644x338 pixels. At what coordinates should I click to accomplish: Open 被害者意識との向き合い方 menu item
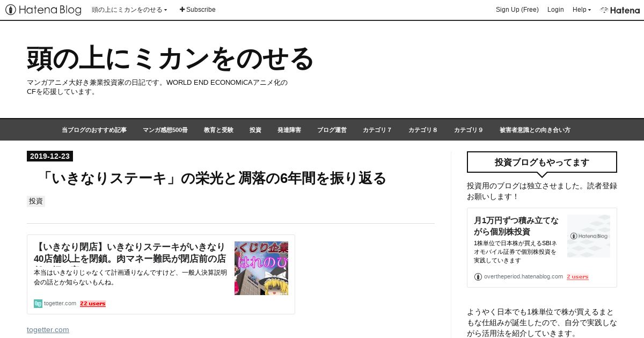(x=535, y=130)
